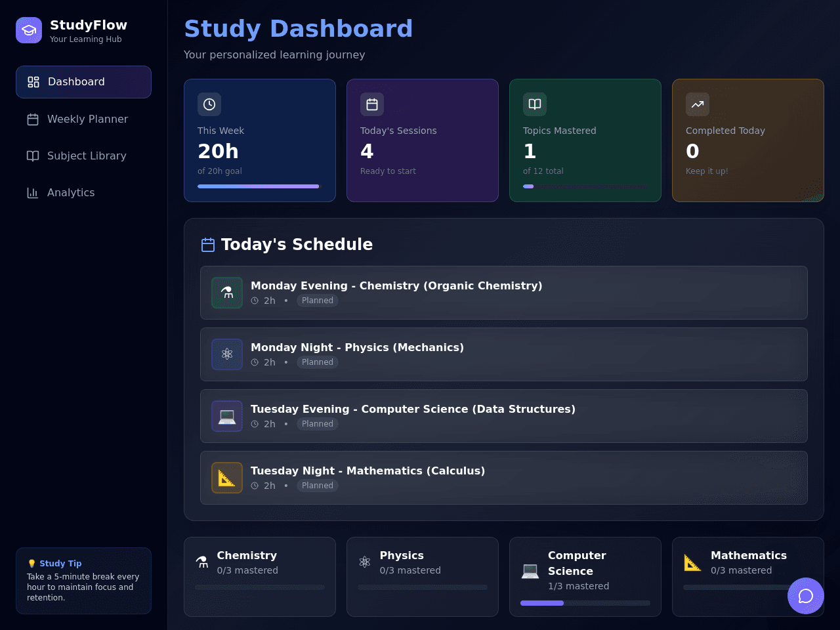Click the calendar icon beside Today's Schedule
This screenshot has height=630, width=840.
208,245
